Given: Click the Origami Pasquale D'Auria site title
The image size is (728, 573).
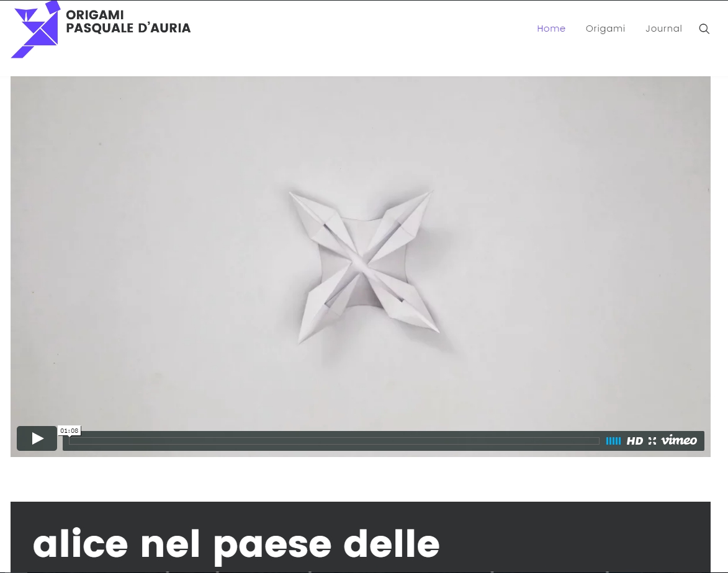Looking at the screenshot, I should point(128,22).
